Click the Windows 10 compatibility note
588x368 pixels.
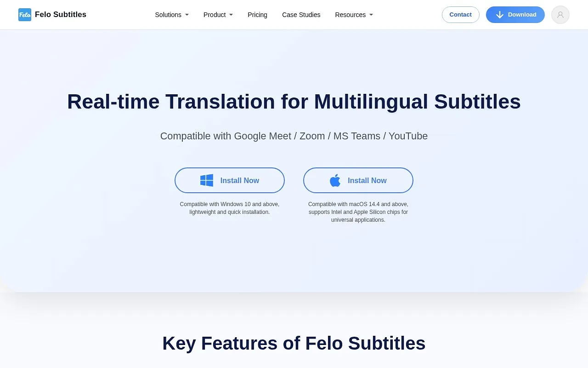pyautogui.click(x=230, y=208)
